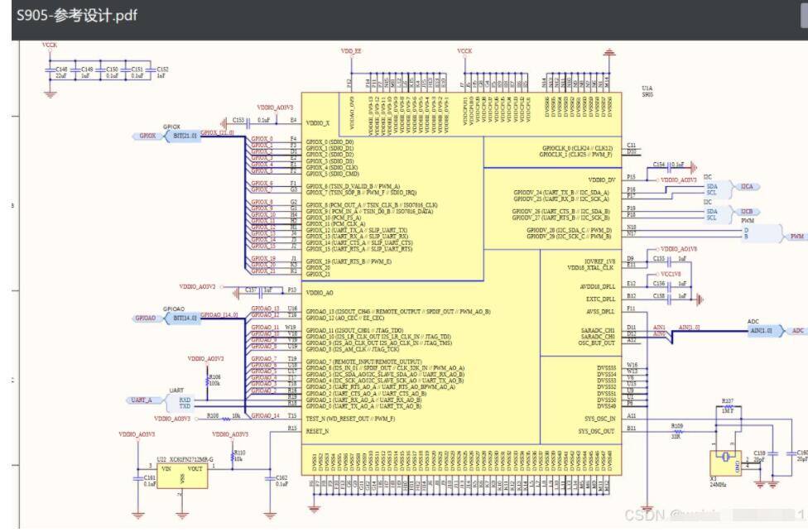Click the BIT[21.0] bus label
This screenshot has height=532, width=808.
click(x=184, y=136)
